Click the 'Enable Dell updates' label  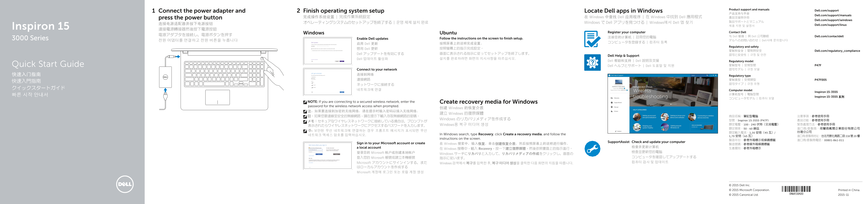tap(372, 39)
